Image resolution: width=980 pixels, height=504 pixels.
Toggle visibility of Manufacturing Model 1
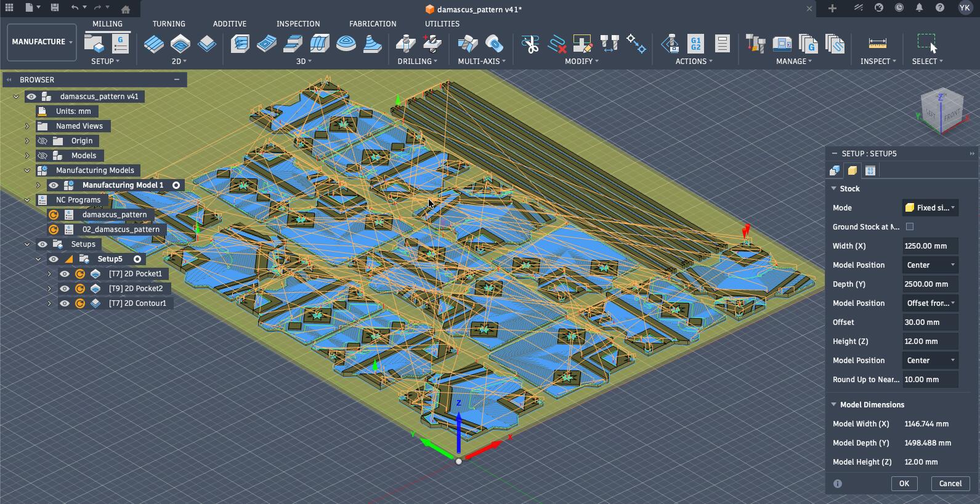tap(54, 185)
